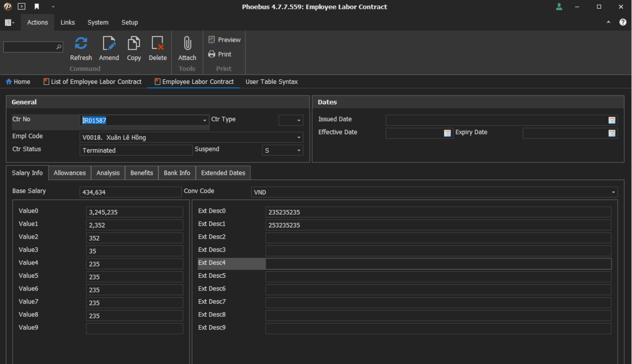Image resolution: width=632 pixels, height=364 pixels.
Task: Go to the Home tab
Action: coord(18,82)
